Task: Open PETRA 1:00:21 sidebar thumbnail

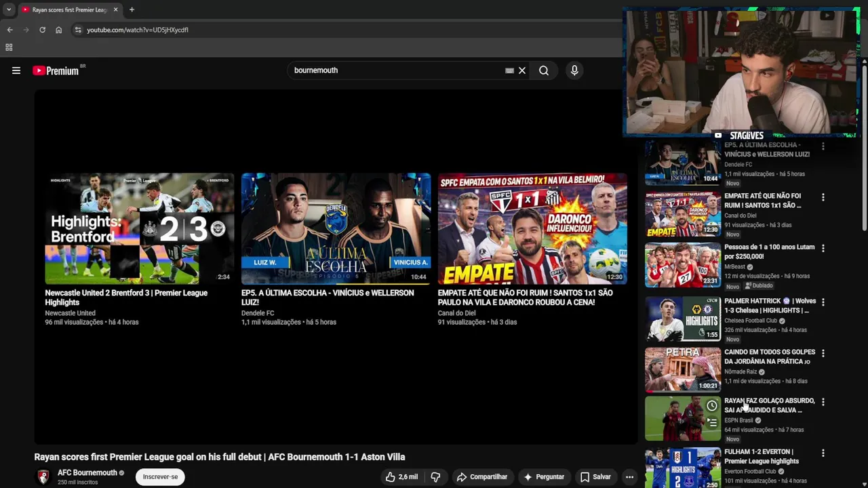Action: pos(683,369)
